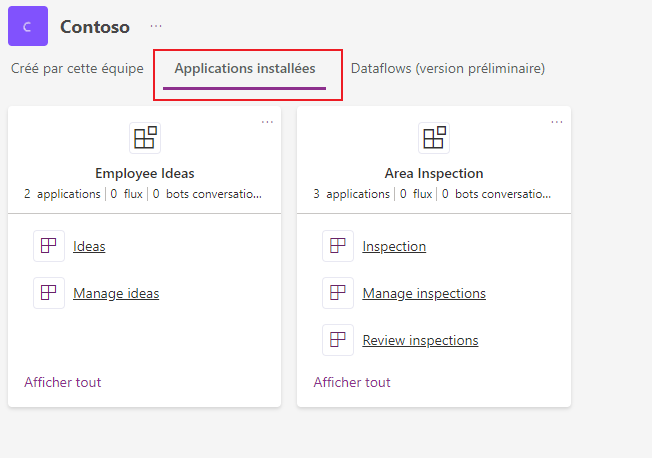Click the app icon beside Manage inspections

tap(338, 293)
